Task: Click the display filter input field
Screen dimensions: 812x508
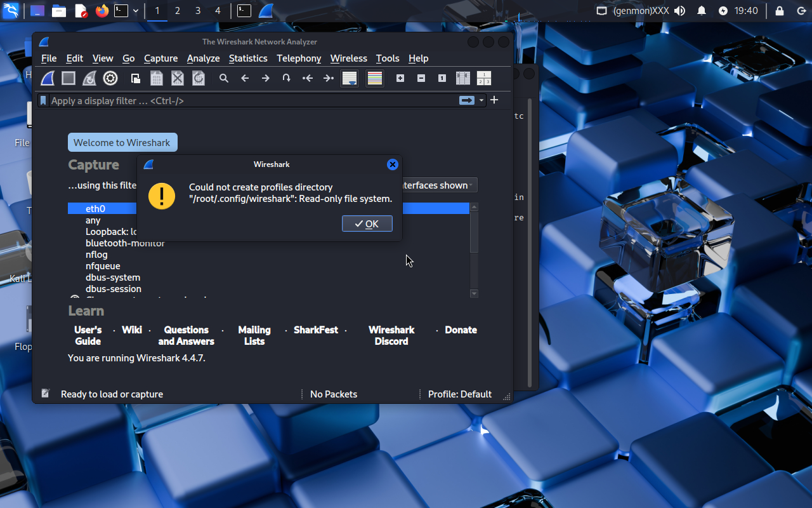Action: click(254, 100)
